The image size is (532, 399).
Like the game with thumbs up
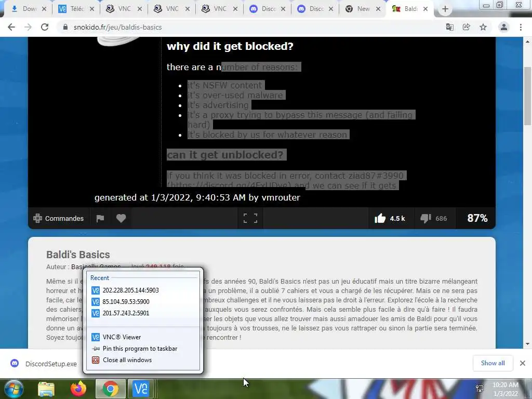click(390, 219)
